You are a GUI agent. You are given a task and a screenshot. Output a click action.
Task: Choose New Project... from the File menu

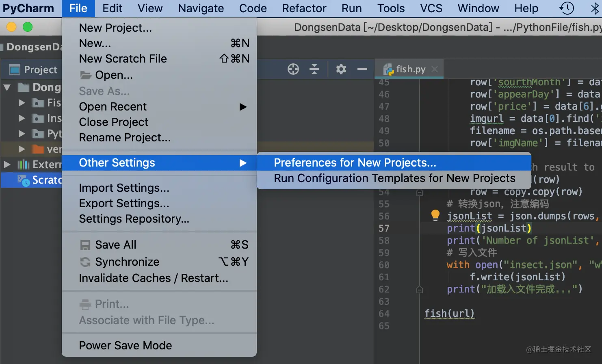(159, 28)
